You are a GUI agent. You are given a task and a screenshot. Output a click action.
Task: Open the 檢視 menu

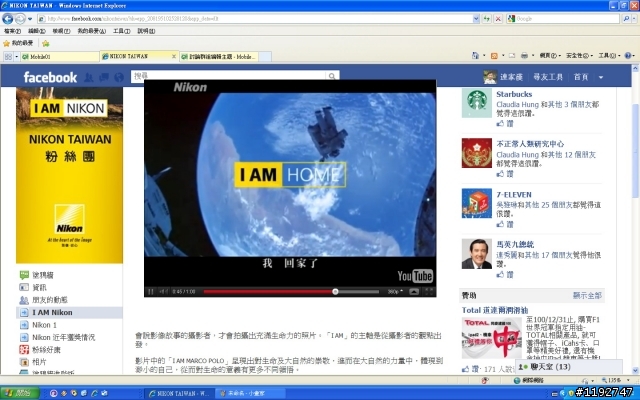[61, 31]
